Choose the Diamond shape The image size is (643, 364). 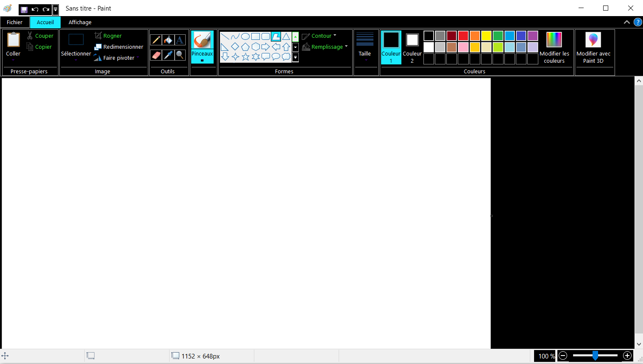(235, 47)
